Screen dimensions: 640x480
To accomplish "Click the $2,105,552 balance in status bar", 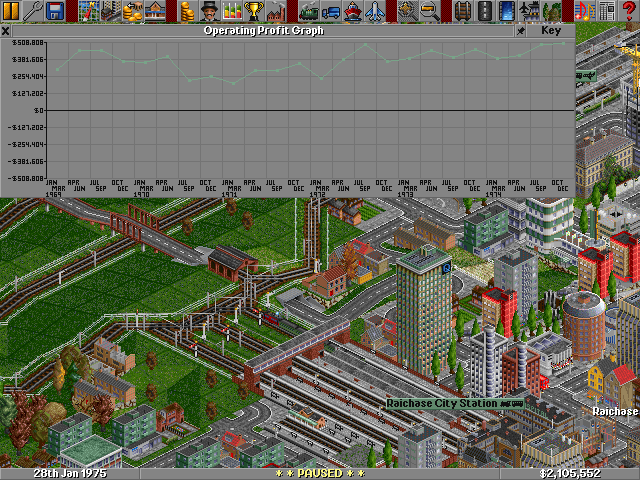I will [570, 473].
